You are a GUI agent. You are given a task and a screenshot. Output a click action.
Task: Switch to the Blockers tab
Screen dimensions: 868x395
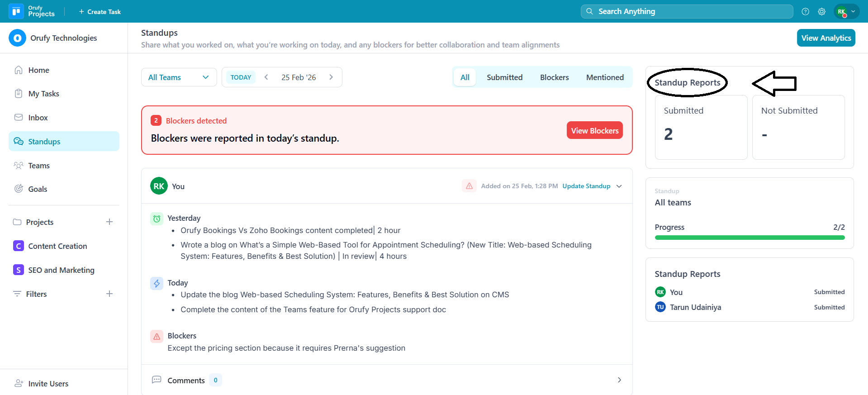pyautogui.click(x=554, y=77)
